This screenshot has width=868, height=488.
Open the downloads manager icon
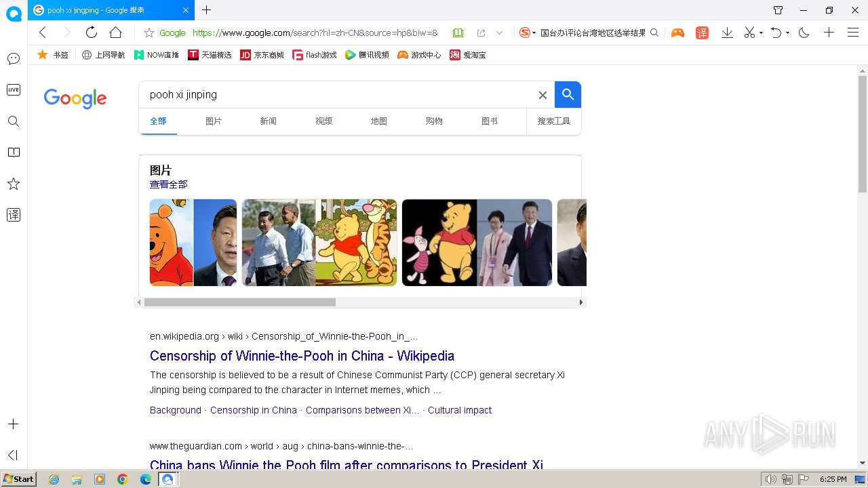point(727,33)
